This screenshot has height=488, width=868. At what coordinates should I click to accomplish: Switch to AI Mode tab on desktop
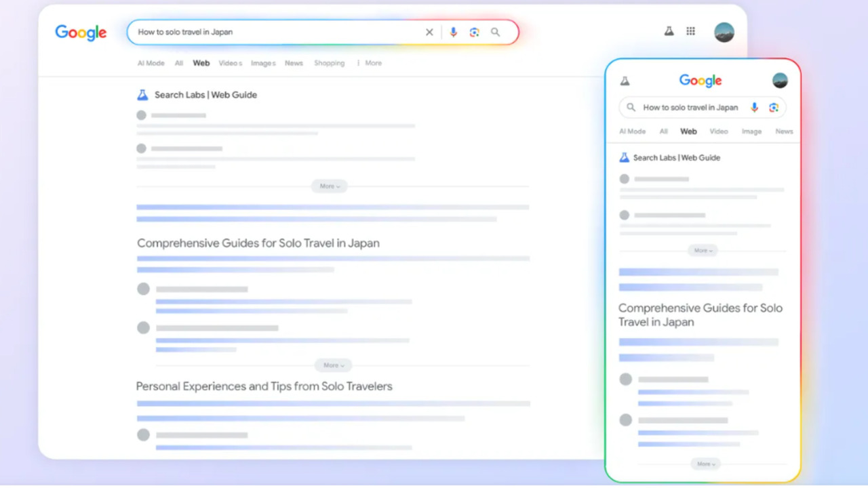coord(151,63)
